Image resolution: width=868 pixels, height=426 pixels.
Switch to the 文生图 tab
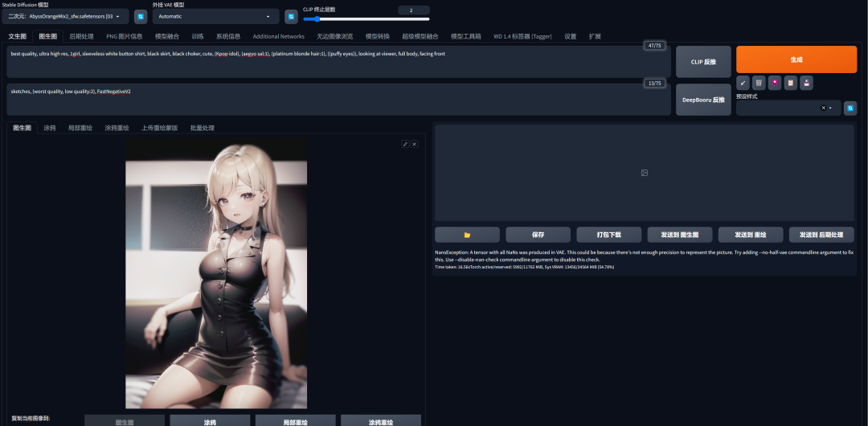18,36
